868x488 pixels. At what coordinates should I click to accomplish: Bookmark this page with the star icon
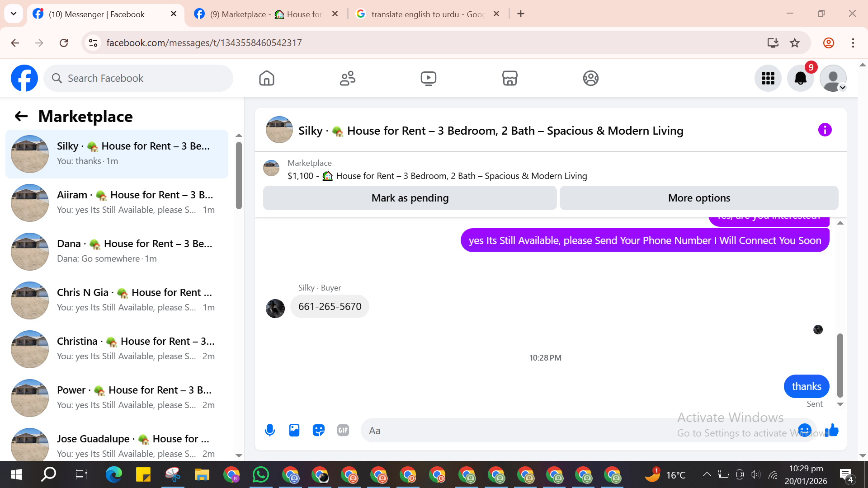[x=795, y=43]
